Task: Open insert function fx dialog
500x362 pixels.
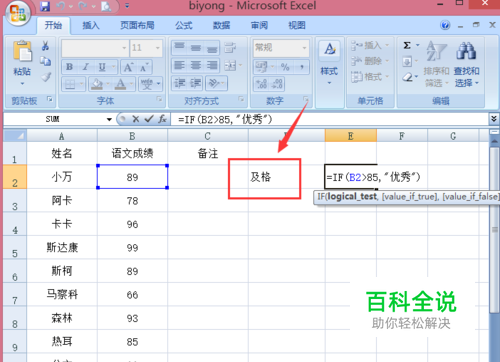Action: 162,119
